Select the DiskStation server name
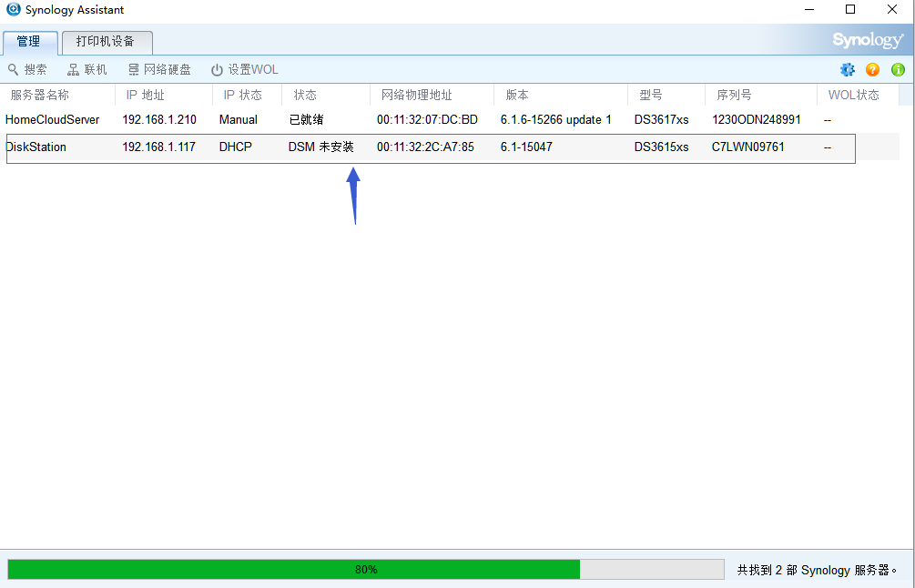The image size is (915, 588). pyautogui.click(x=36, y=147)
